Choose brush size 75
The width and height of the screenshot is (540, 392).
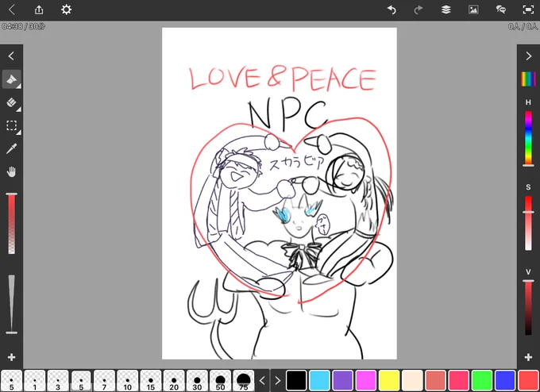[244, 381]
